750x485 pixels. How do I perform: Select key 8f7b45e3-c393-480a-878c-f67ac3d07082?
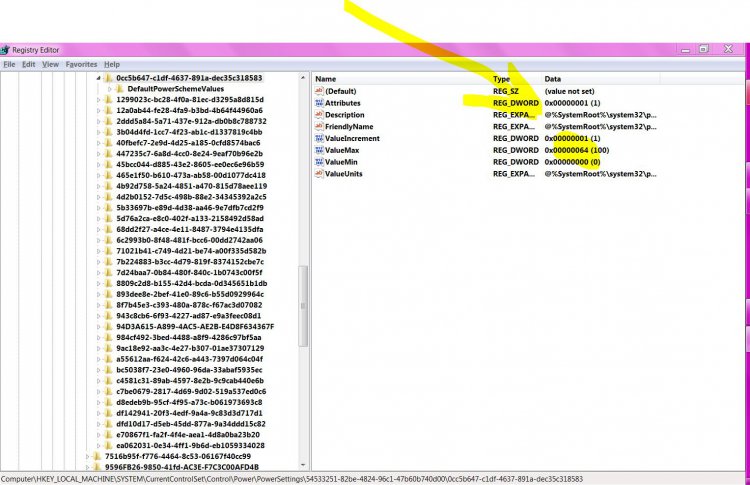189,305
